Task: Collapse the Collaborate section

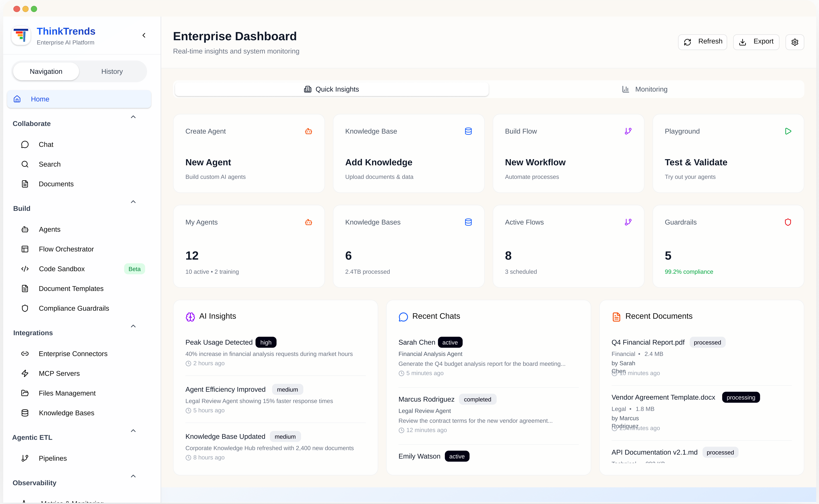Action: point(133,117)
